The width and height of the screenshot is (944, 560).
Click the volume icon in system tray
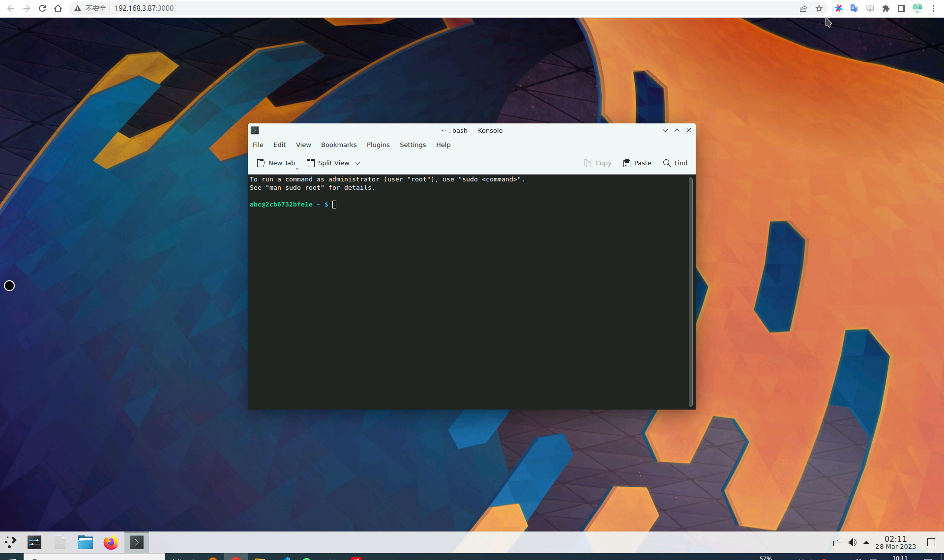tap(853, 542)
